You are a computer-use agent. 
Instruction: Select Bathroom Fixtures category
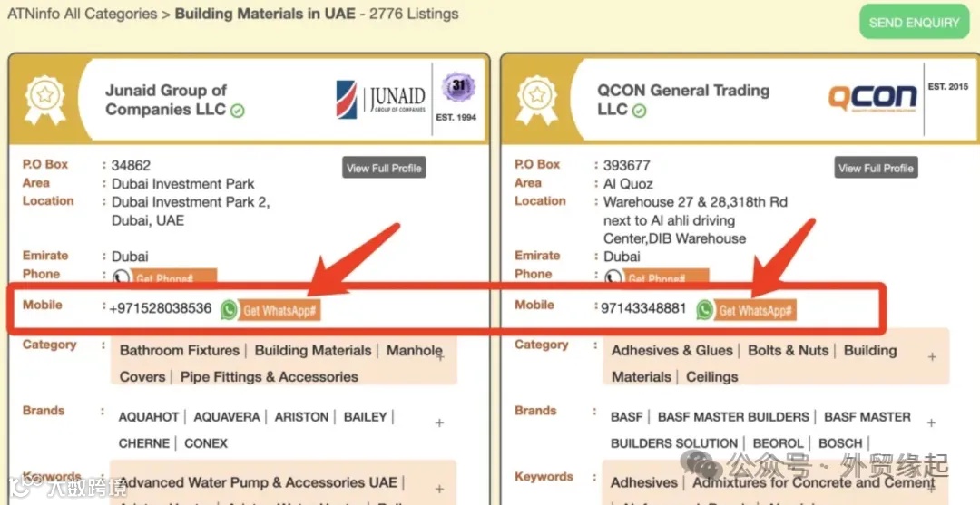coord(180,351)
